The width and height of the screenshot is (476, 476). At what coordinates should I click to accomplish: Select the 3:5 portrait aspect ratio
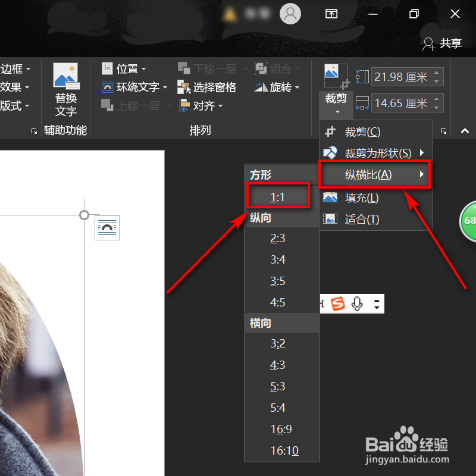pos(281,281)
